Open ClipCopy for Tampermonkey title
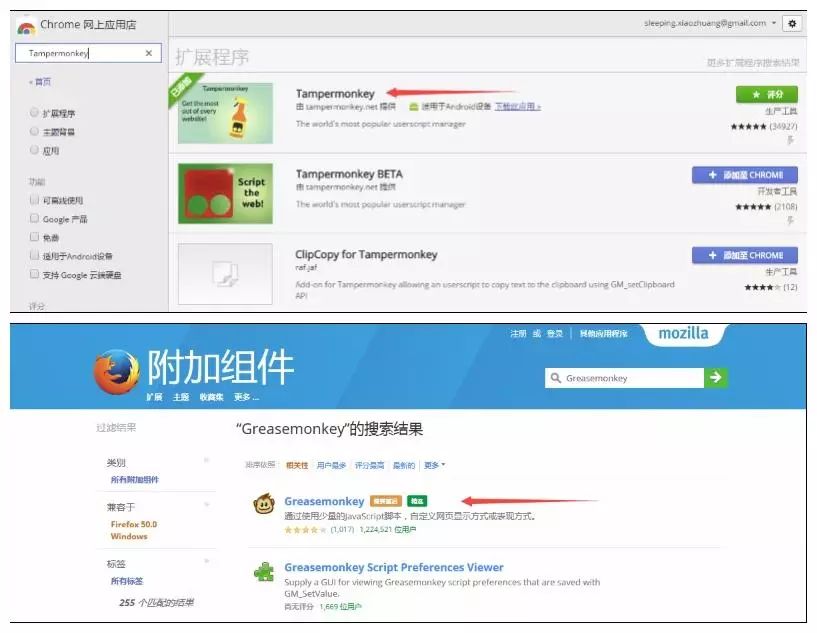Viewport: 817px width, 633px height. (x=366, y=254)
